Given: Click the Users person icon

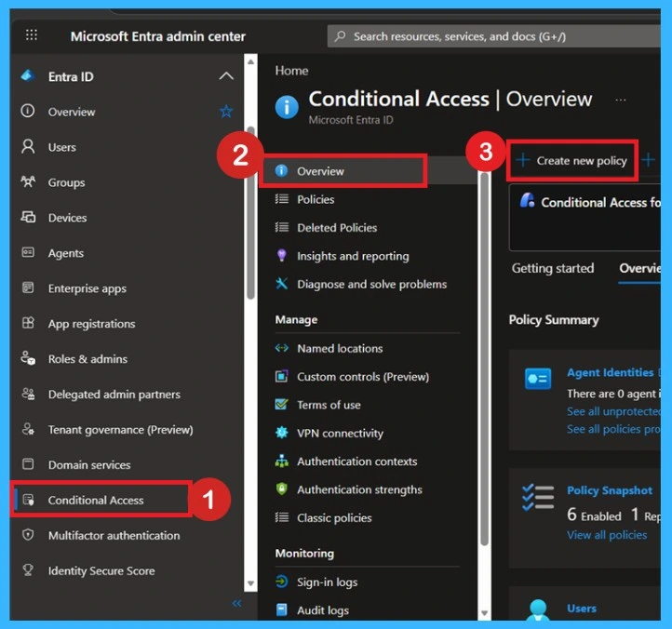Looking at the screenshot, I should tap(28, 146).
